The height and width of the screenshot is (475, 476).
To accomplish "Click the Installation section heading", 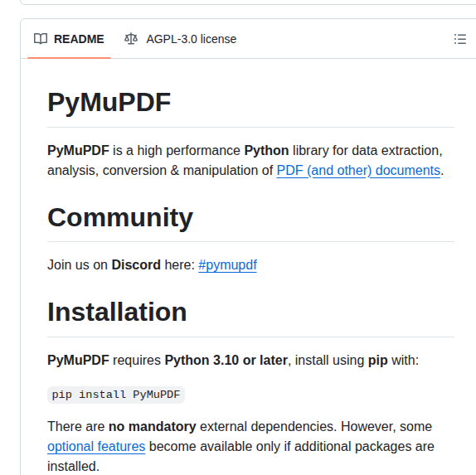I will (117, 312).
